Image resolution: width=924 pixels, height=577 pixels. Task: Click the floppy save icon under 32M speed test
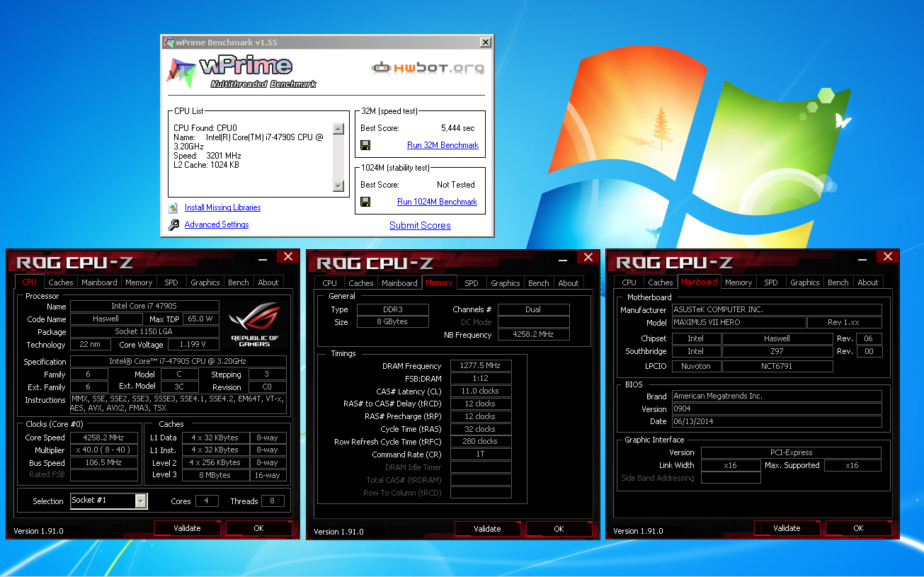tap(365, 145)
